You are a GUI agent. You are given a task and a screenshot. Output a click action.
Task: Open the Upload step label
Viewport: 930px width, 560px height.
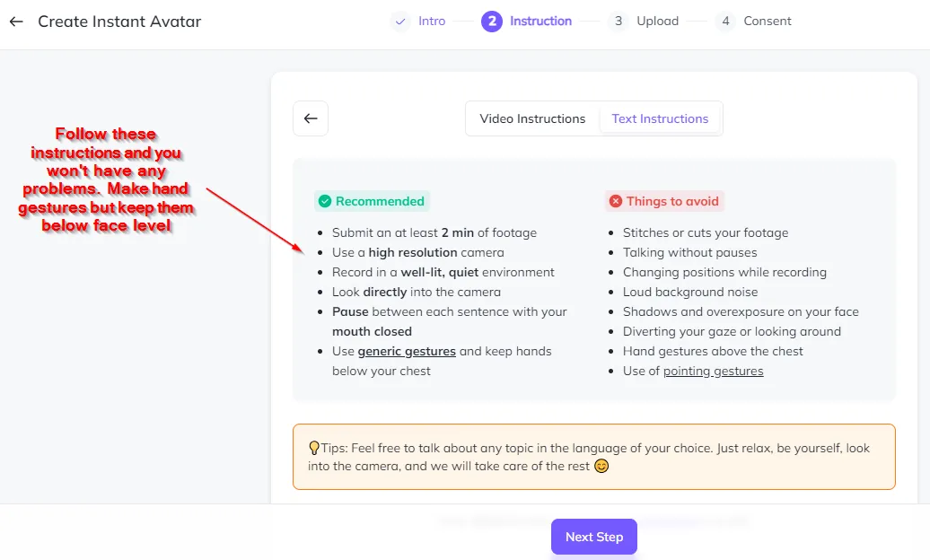(657, 22)
